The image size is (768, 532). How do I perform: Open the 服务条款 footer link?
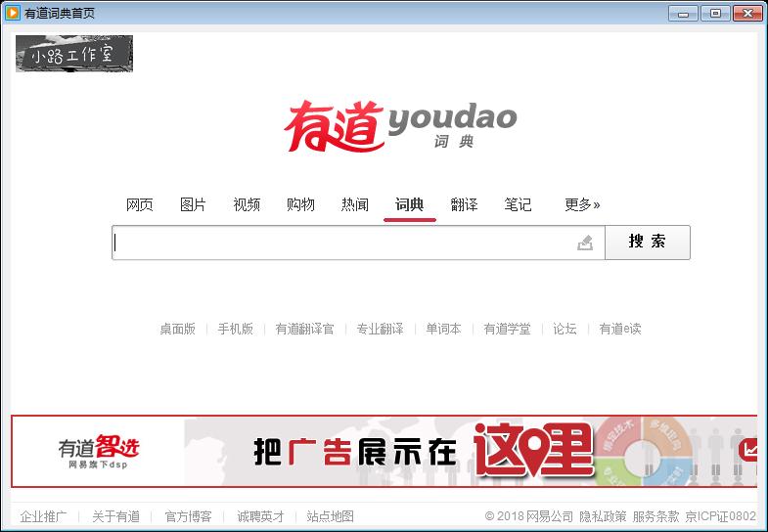tap(655, 516)
